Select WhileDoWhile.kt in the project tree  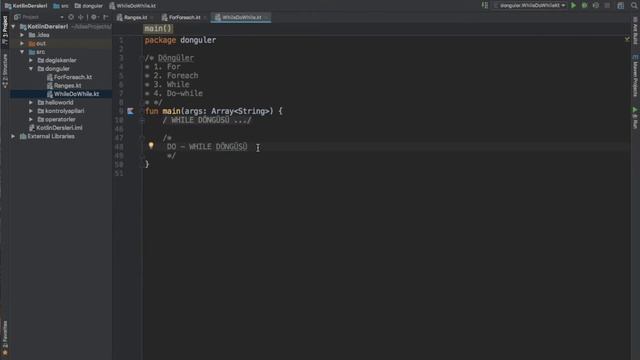pyautogui.click(x=61, y=94)
